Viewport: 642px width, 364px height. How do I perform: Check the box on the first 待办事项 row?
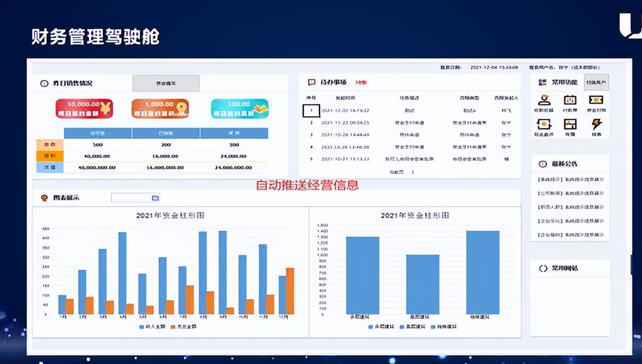pos(311,110)
